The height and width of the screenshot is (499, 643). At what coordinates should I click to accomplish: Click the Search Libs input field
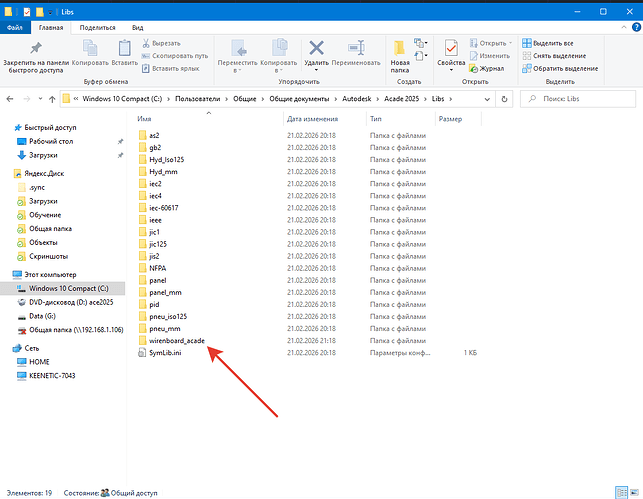(580, 100)
